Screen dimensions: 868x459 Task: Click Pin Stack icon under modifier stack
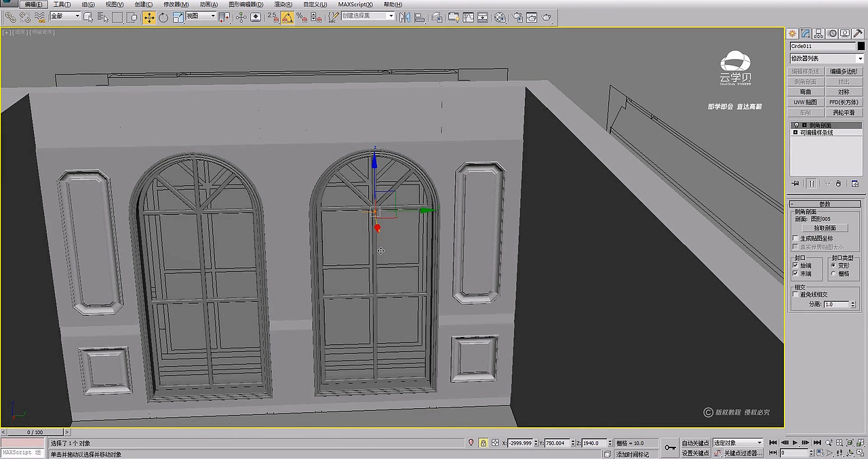tap(795, 184)
